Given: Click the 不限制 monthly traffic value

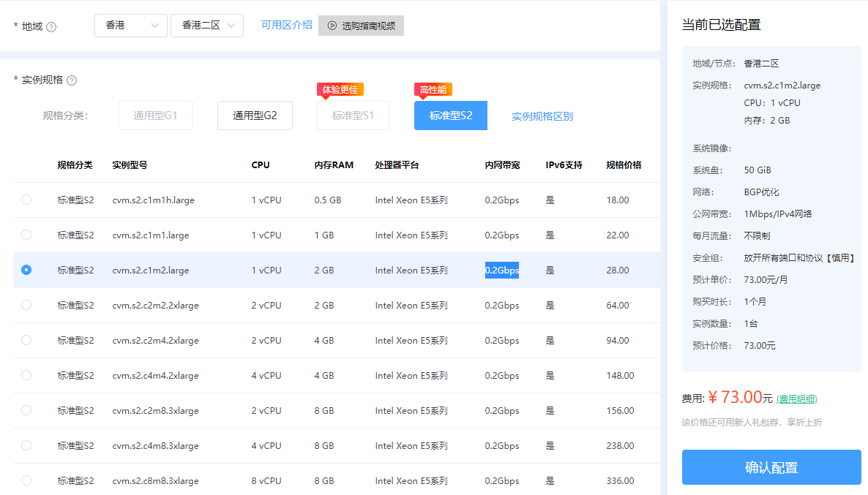Looking at the screenshot, I should 757,235.
